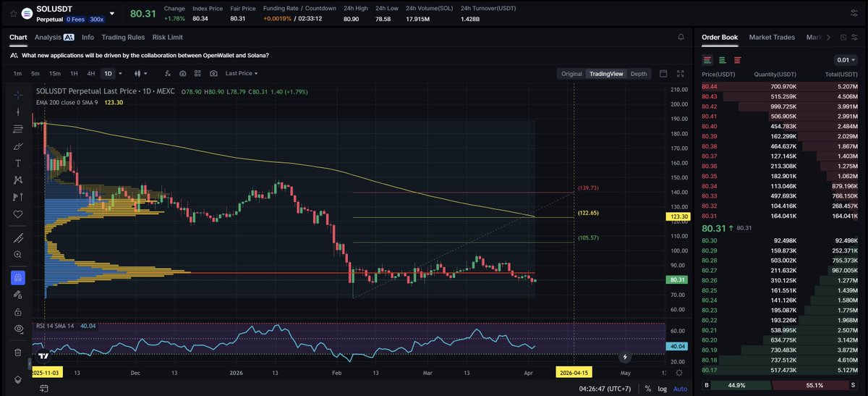Select the ruler measure tool

(18, 238)
